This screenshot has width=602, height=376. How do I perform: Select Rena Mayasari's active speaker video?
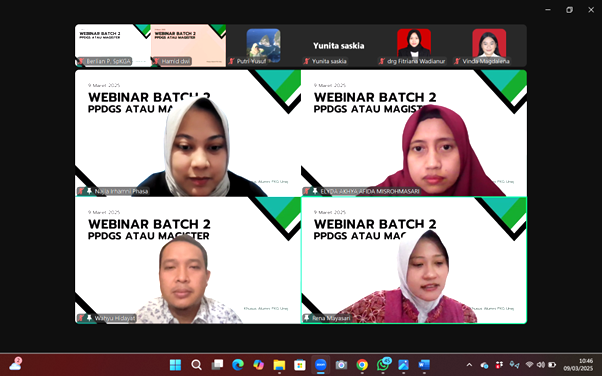[414, 260]
